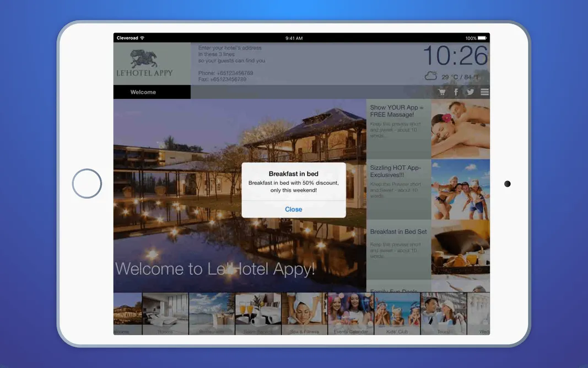Screen dimensions: 588x368
Task: Switch temperature between Celsius and Fahrenheit
Action: 461,77
